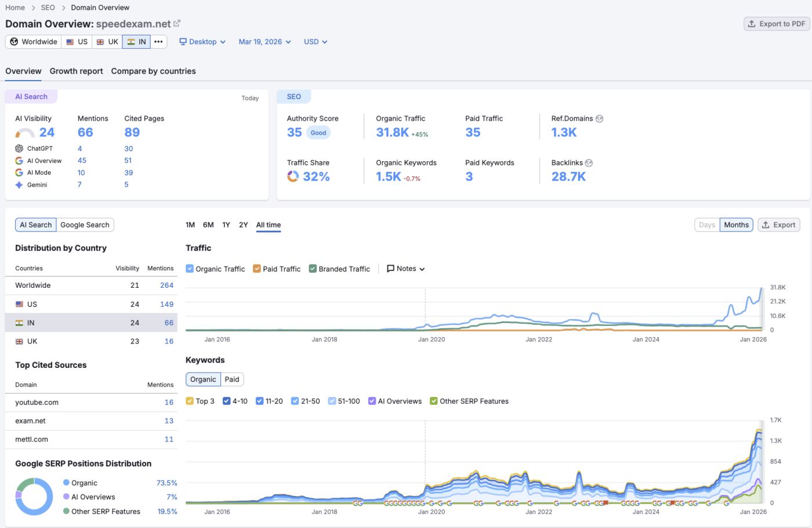Toggle Organic Traffic checkbox
Screen dimensions: 812x528
pos(190,269)
